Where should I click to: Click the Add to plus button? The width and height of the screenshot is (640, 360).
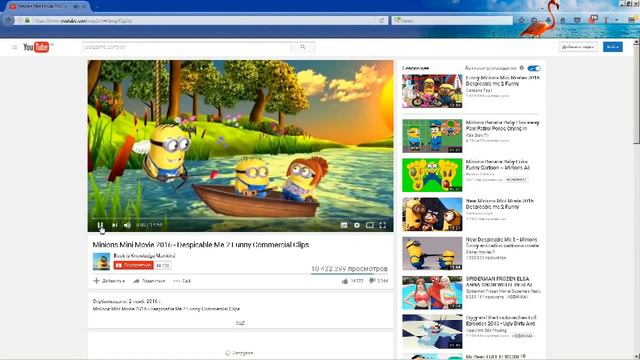point(109,281)
